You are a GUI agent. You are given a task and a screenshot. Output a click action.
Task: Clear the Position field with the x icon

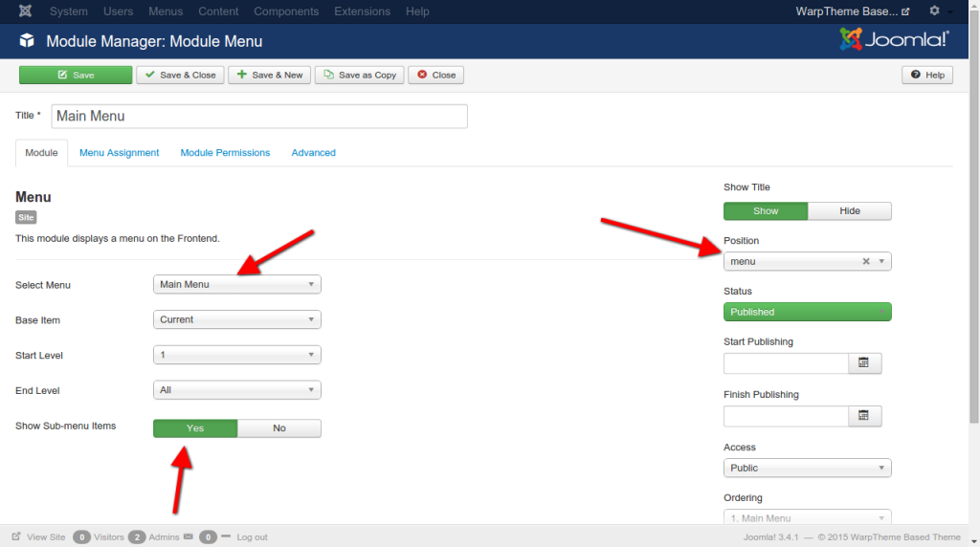coord(866,261)
